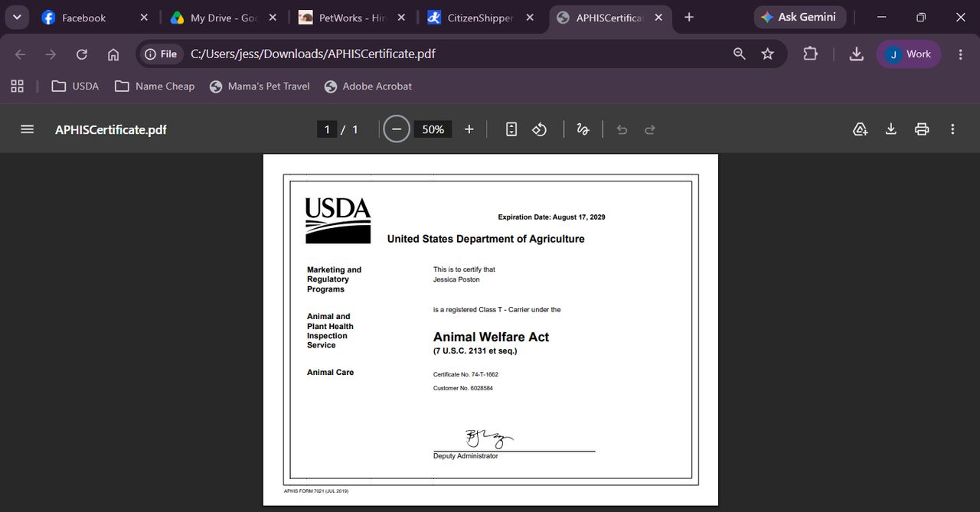Screen dimensions: 980x512
Task: Download the PDF from viewer toolbar
Action: pos(891,129)
